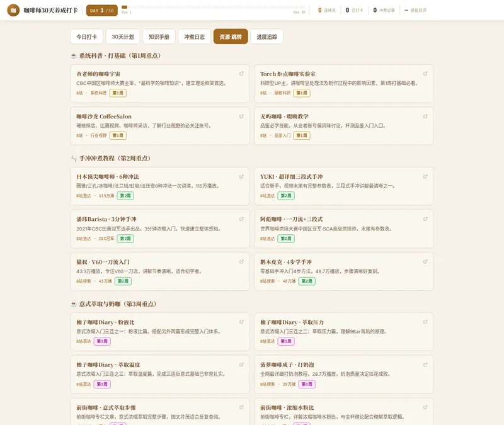The width and height of the screenshot is (504, 425).
Task: Open the YUKI·超详细三段式手冲 resource title
Action: tap(292, 177)
